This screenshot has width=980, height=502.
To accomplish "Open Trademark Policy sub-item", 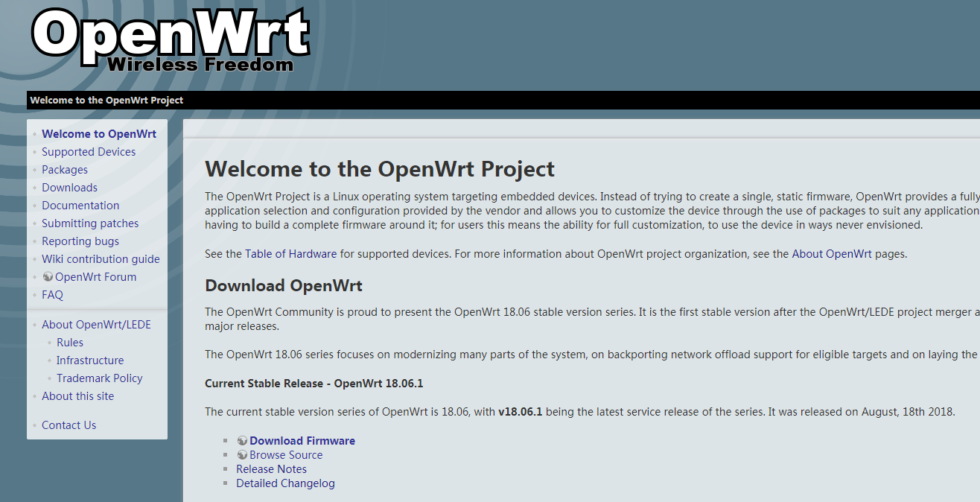I will (x=100, y=378).
